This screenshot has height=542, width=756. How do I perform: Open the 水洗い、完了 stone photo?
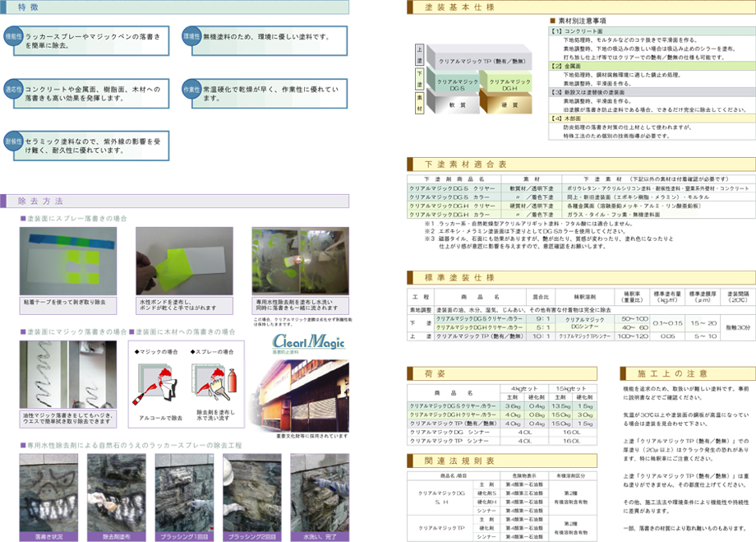pyautogui.click(x=320, y=493)
